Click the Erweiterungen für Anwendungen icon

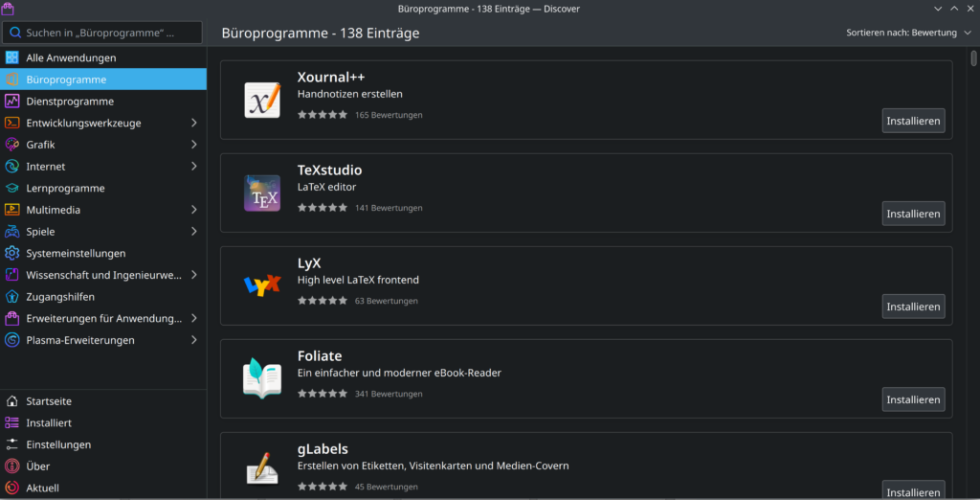click(11, 318)
